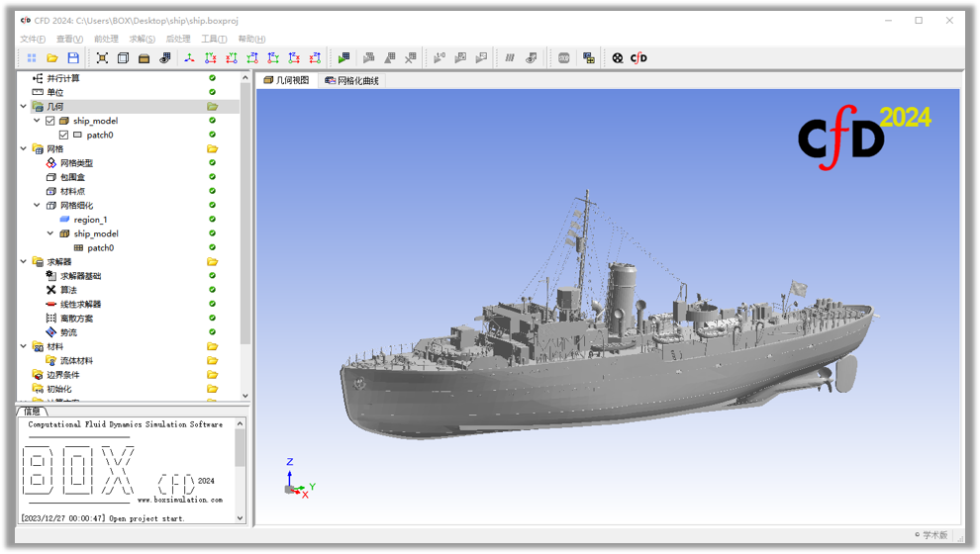This screenshot has height=554, width=980.
Task: Select region_1 under mesh refinement
Action: click(90, 220)
